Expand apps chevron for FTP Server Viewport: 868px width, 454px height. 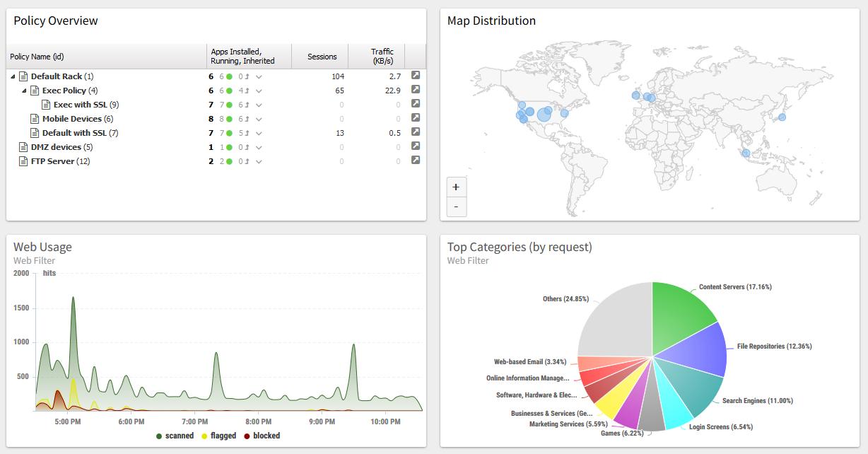coord(259,161)
